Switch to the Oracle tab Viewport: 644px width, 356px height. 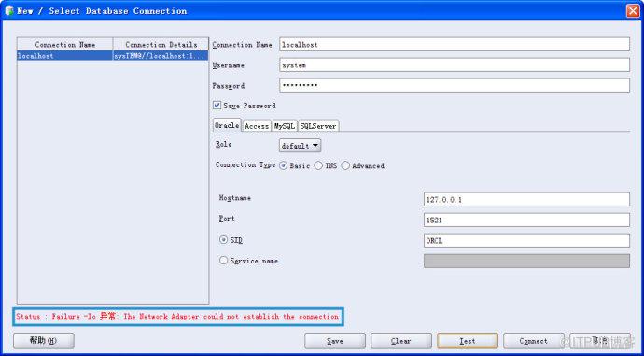click(x=227, y=125)
